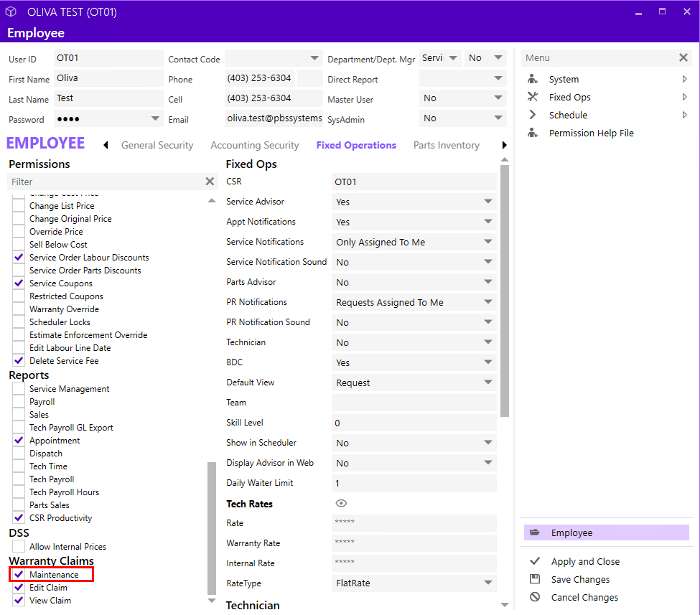Screen dimensions: 700x615
Task: Open the Service Notifications dropdown
Action: pyautogui.click(x=414, y=242)
